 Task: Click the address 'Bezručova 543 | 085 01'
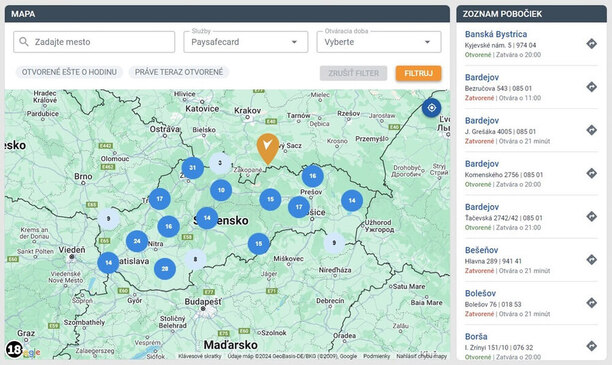coord(498,89)
